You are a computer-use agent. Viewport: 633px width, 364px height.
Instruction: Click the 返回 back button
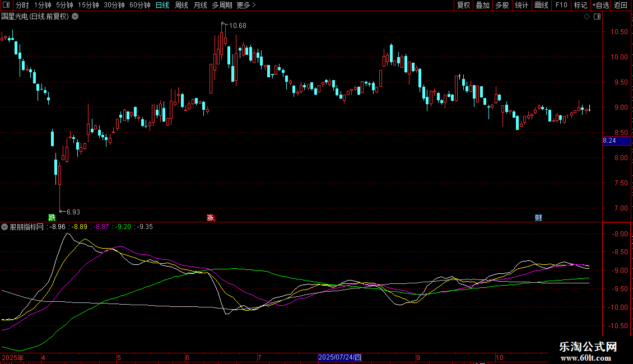pos(621,6)
